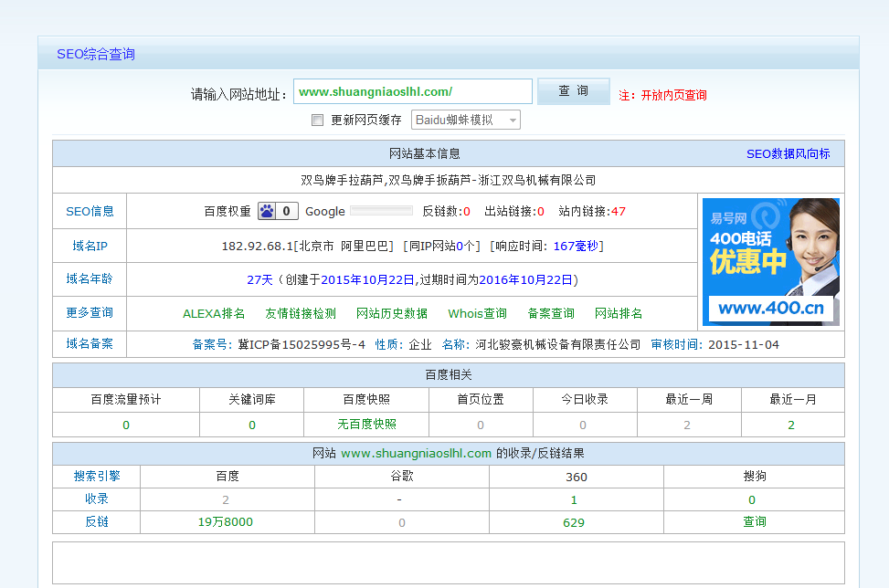Click the 审核时间 label
Image resolution: width=889 pixels, height=588 pixels.
click(674, 345)
